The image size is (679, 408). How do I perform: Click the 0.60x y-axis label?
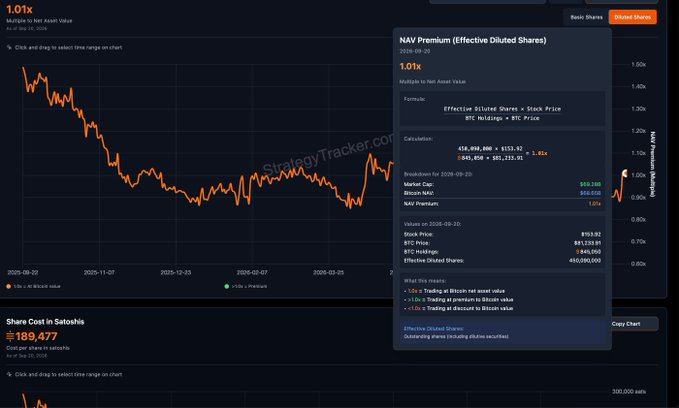click(638, 263)
